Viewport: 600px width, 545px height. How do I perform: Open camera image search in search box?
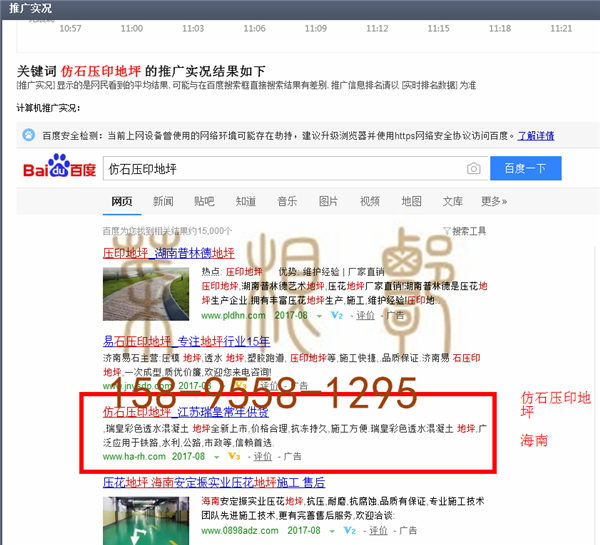(473, 168)
